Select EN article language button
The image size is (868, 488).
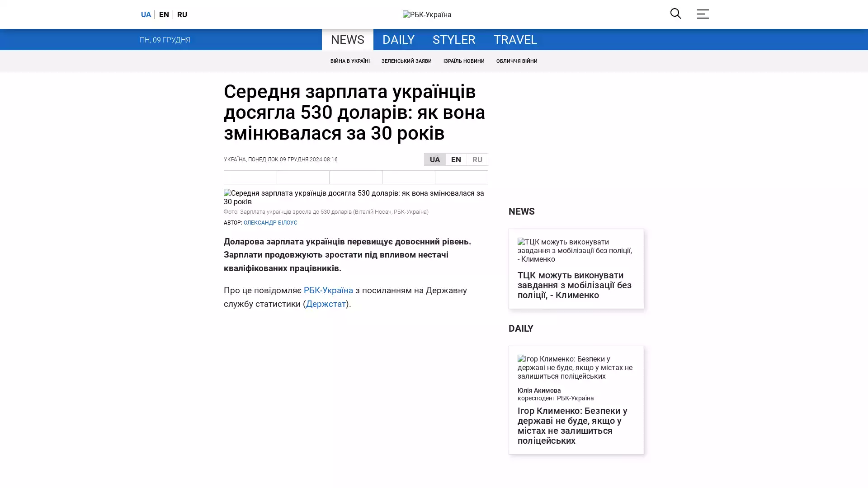[456, 160]
